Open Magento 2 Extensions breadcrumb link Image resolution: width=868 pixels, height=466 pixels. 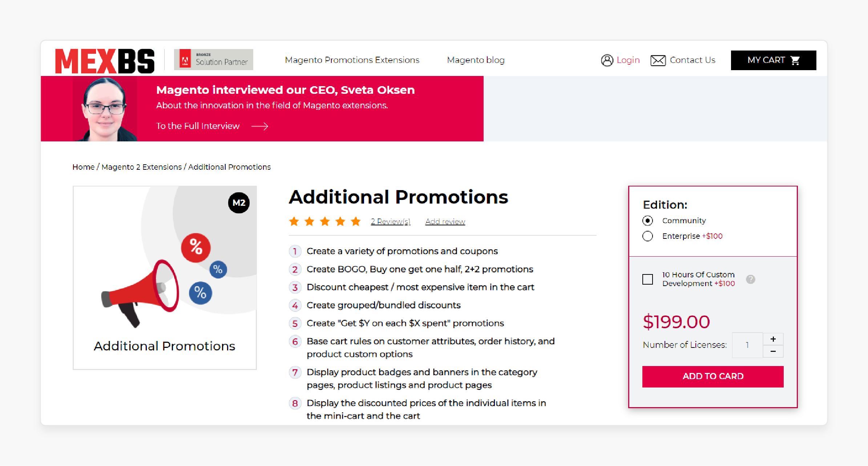[141, 167]
